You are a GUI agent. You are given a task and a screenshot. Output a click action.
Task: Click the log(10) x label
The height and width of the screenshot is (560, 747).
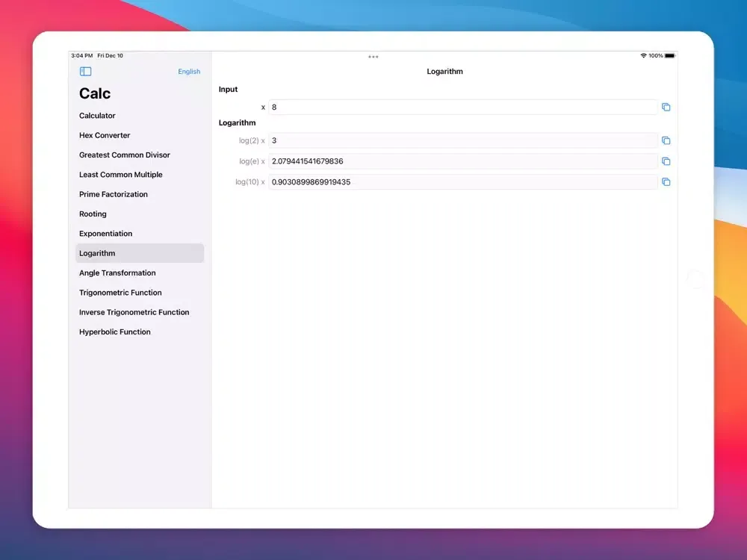pos(250,182)
